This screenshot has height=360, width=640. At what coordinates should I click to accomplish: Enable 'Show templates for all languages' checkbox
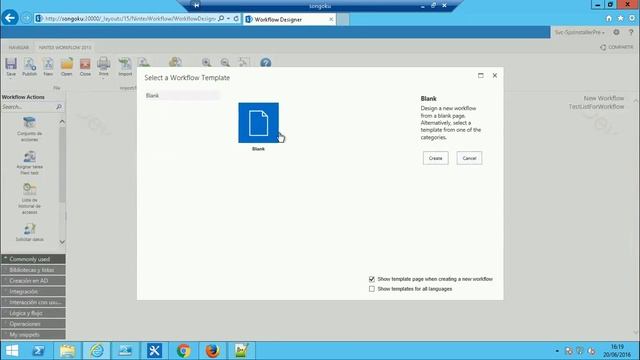coord(371,289)
